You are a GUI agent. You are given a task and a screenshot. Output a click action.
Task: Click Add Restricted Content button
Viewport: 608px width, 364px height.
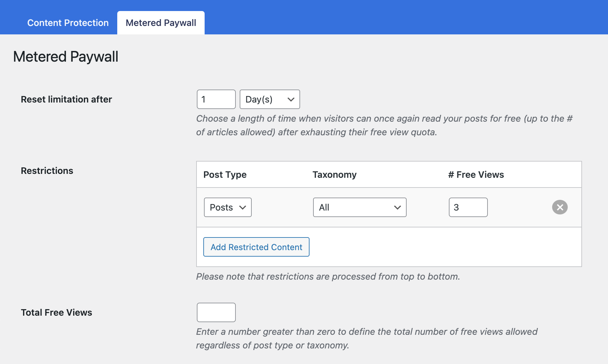[256, 247]
